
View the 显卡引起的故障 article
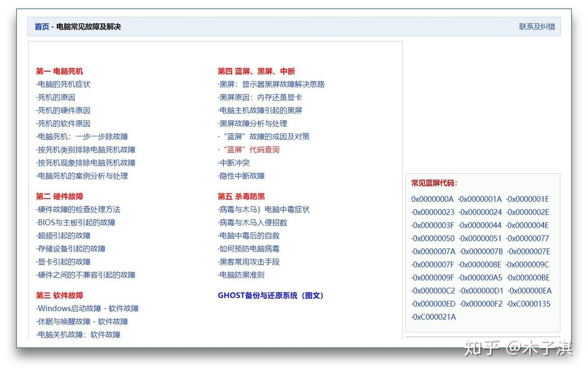tap(64, 262)
